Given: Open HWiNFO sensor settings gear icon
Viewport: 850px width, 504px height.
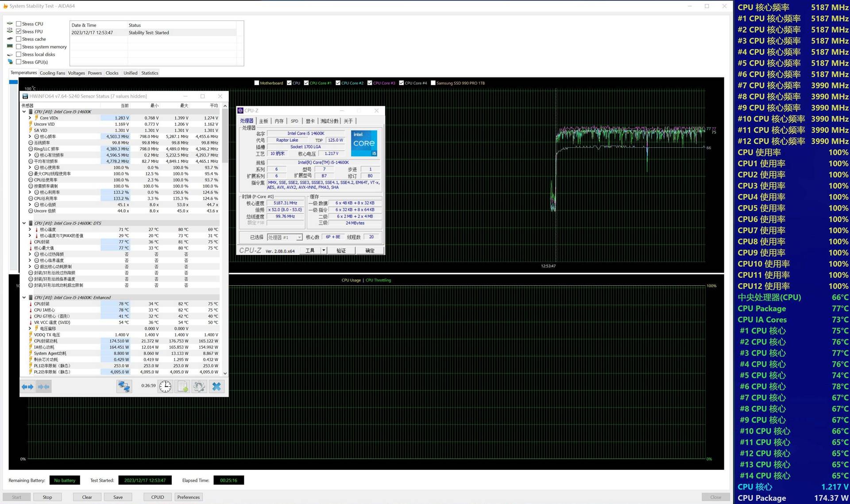Looking at the screenshot, I should (199, 386).
